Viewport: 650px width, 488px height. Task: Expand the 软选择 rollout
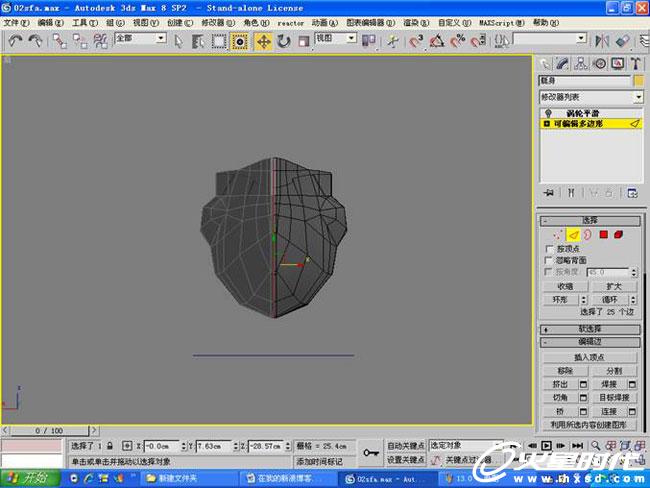click(590, 329)
